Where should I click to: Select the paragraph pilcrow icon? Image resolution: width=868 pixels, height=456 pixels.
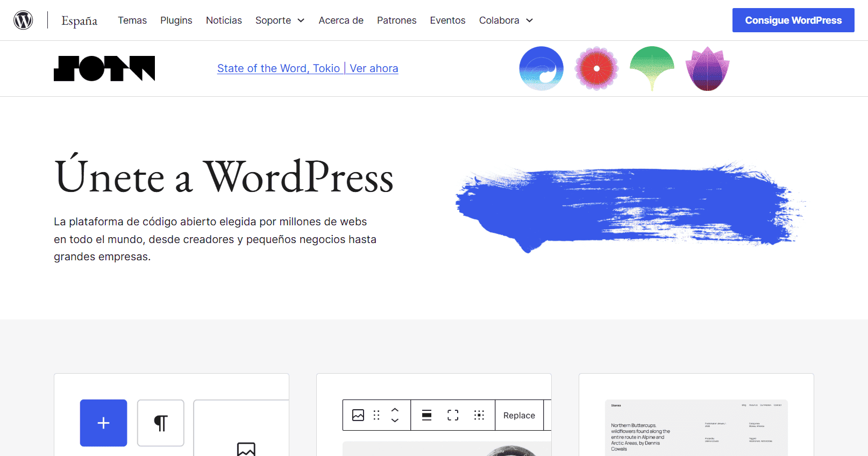(x=160, y=423)
